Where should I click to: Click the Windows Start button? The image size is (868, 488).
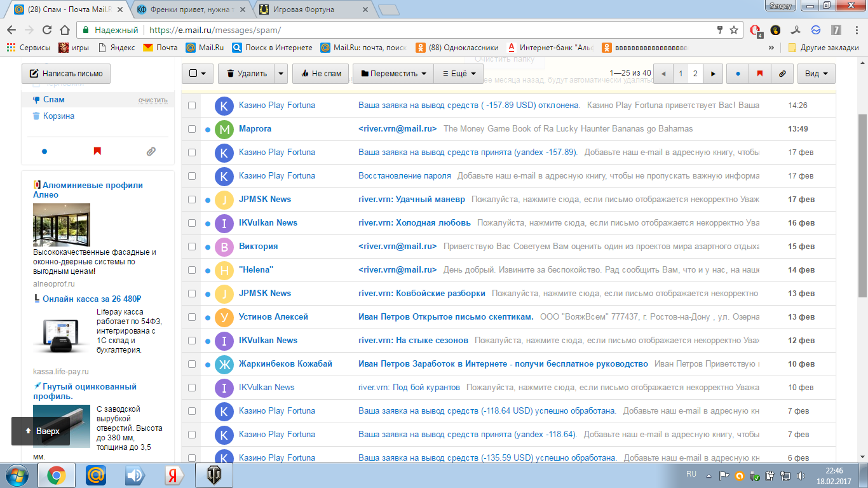point(17,475)
